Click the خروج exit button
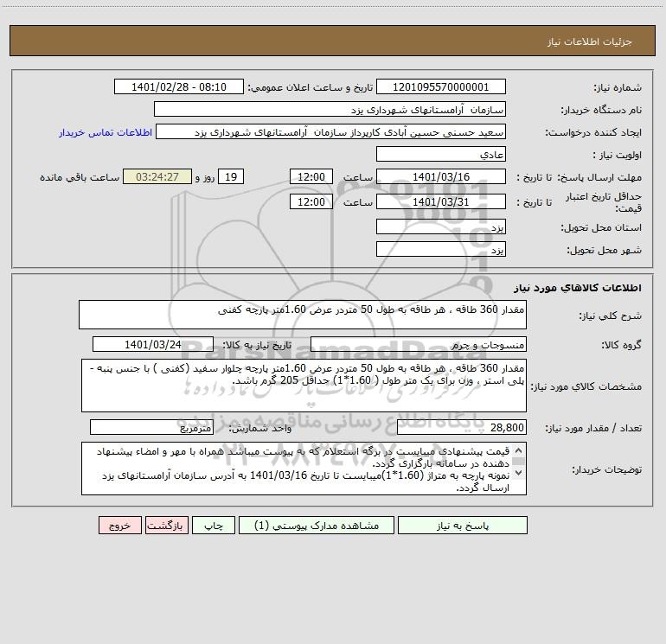Screen dimensions: 666x644 119,526
